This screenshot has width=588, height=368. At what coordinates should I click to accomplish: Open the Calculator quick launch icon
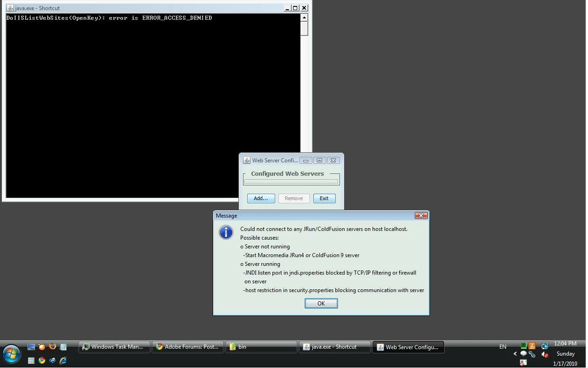(31, 361)
